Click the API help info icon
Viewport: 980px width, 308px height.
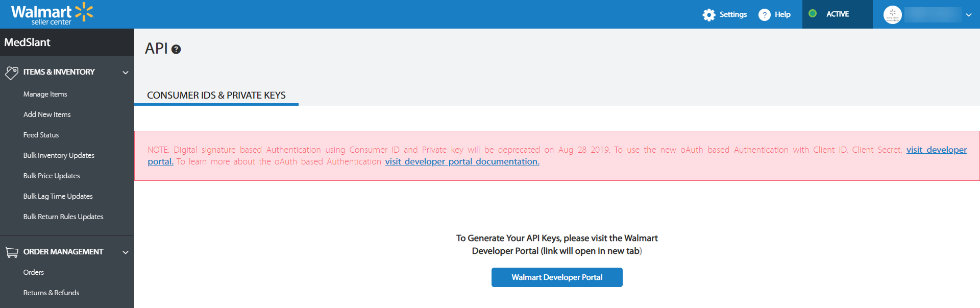point(176,50)
